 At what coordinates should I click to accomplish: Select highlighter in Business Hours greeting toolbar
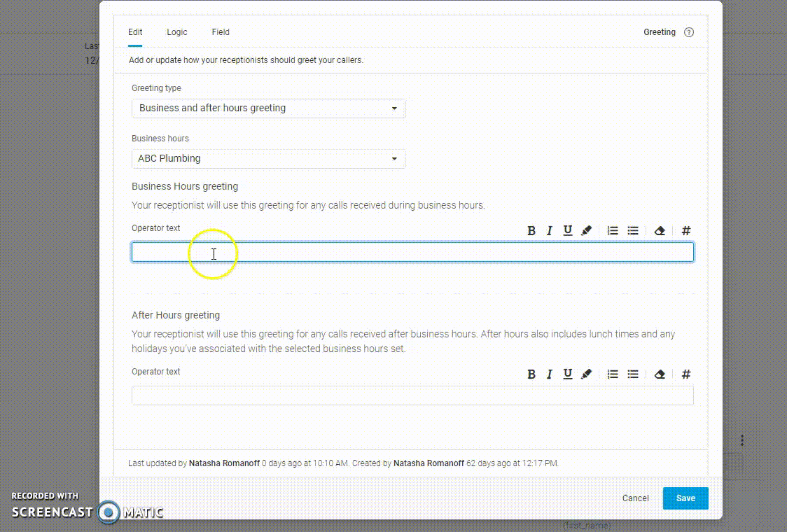587,231
